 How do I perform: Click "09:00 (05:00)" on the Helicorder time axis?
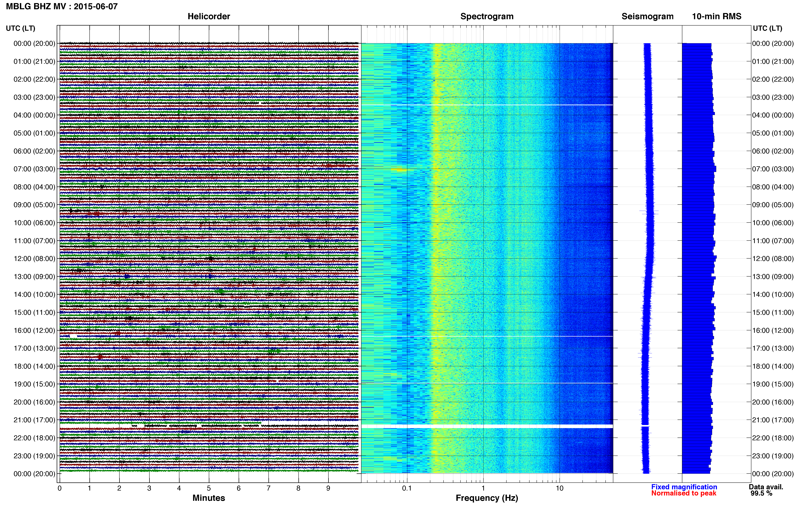(x=34, y=205)
